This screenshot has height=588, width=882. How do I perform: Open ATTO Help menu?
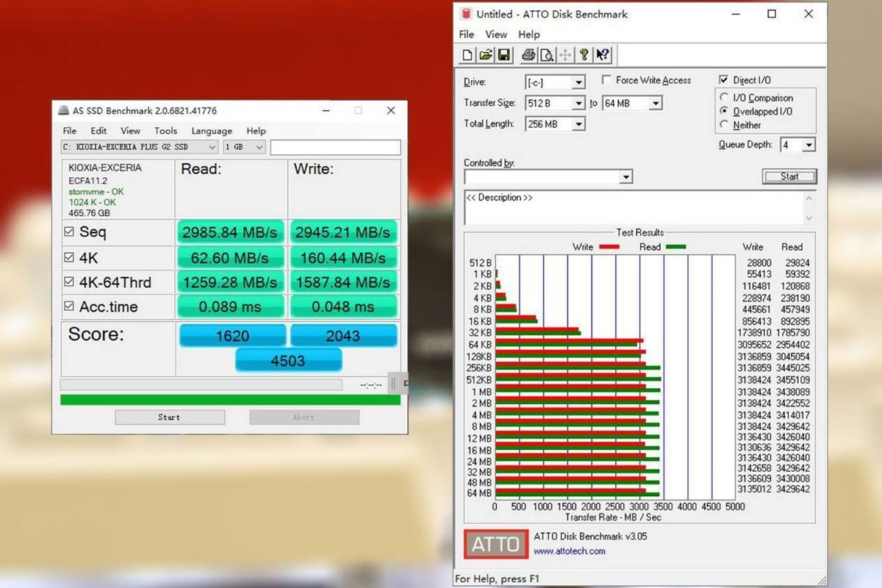pyautogui.click(x=528, y=35)
